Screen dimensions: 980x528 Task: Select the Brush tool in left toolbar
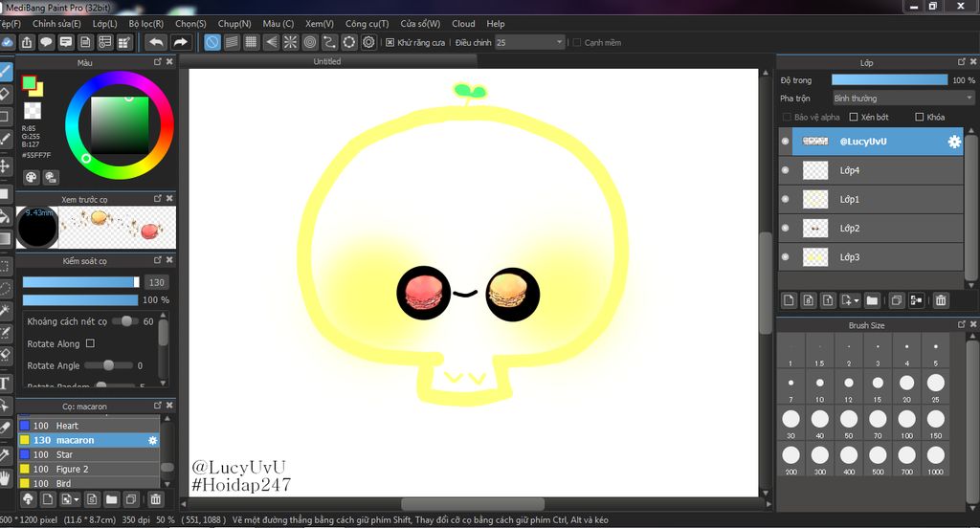click(6, 71)
